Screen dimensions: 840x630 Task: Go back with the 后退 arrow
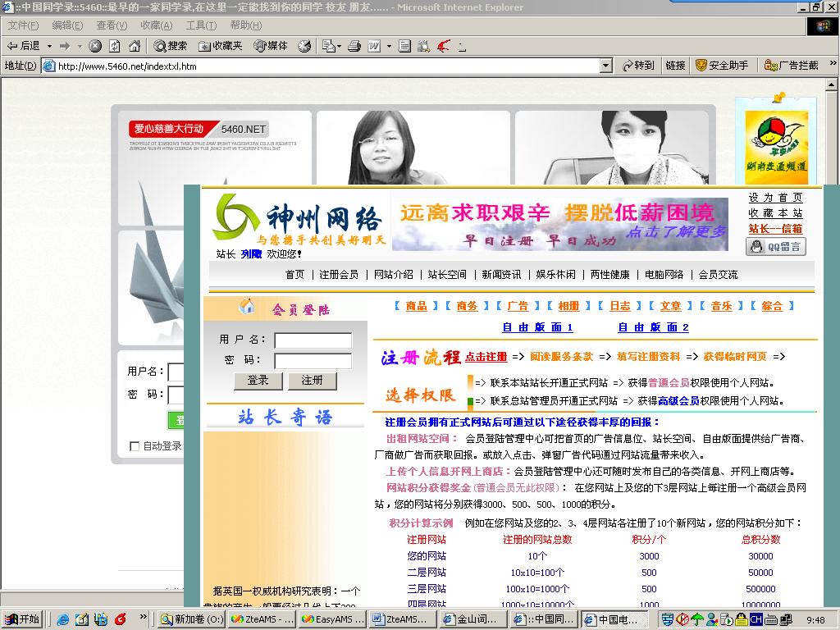pyautogui.click(x=23, y=46)
